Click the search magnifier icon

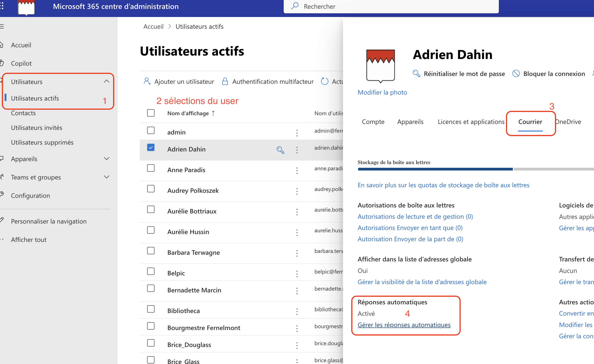(295, 6)
